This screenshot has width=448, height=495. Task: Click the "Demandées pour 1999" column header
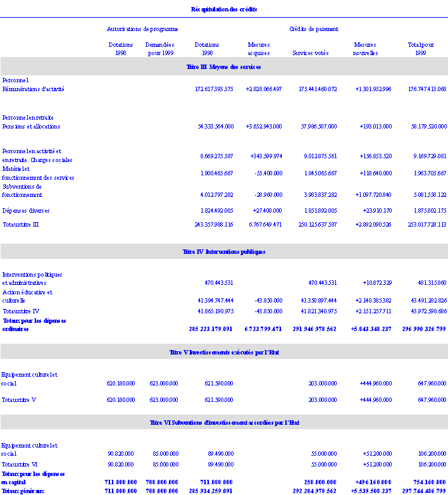159,49
